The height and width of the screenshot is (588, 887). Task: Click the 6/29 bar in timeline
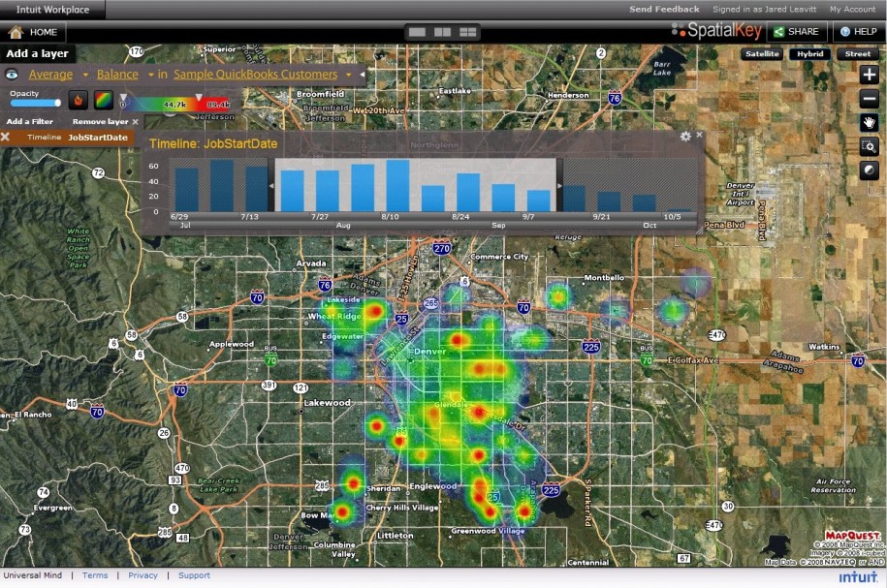pyautogui.click(x=187, y=190)
